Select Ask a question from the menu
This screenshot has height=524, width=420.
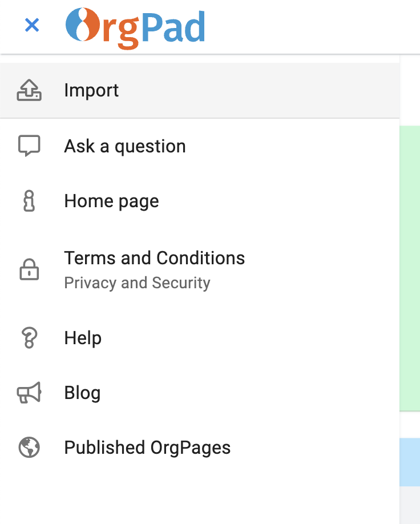(x=125, y=146)
